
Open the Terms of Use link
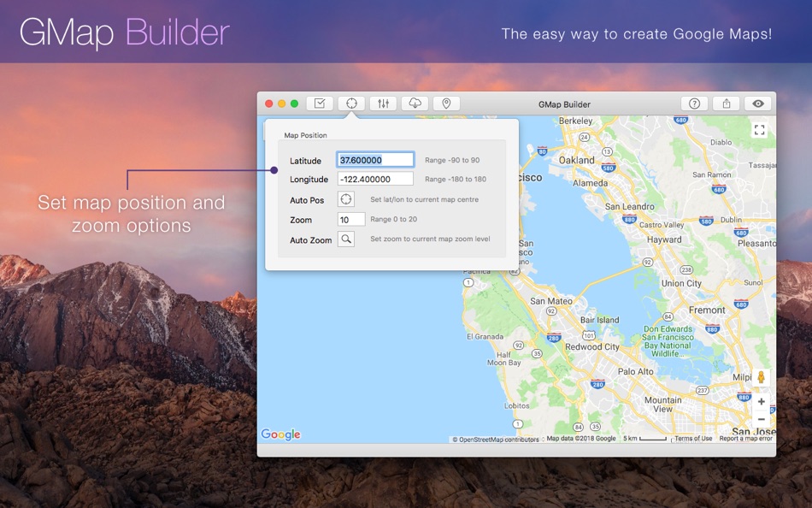[x=693, y=439]
